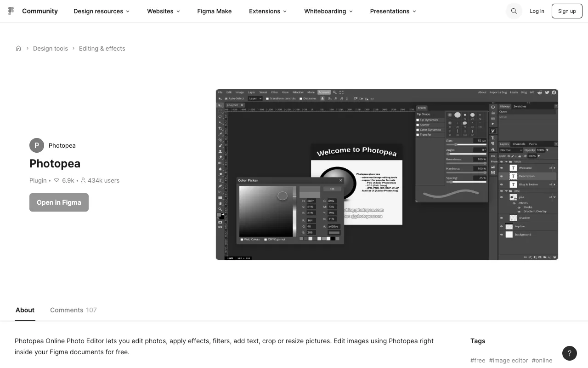Click the #image editor tag
This screenshot has height=368, width=588.
point(509,360)
